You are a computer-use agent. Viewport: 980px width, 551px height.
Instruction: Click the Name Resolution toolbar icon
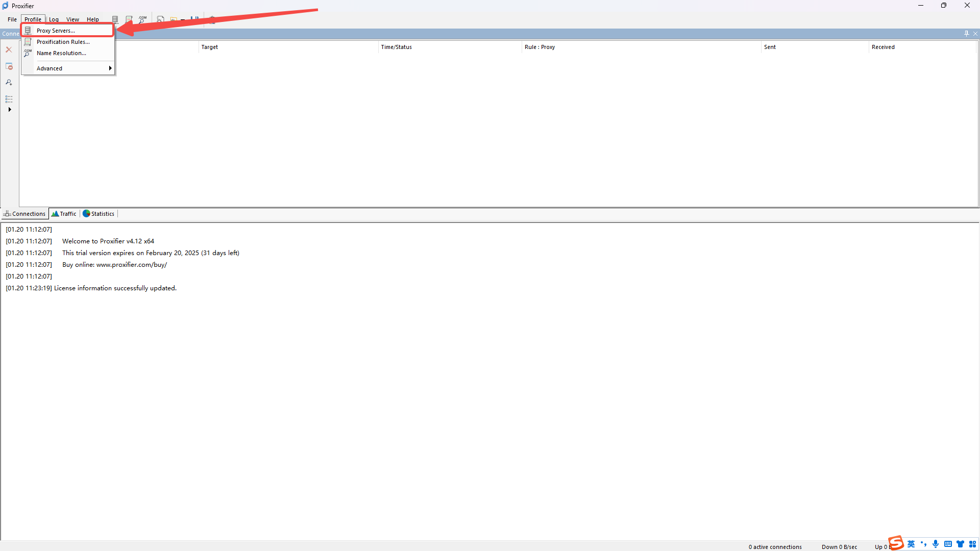point(143,19)
